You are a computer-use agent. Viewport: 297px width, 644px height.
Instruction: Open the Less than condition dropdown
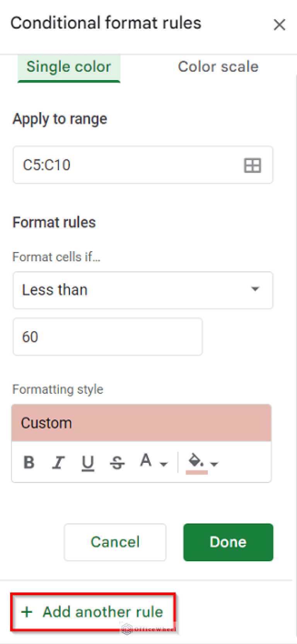[143, 289]
